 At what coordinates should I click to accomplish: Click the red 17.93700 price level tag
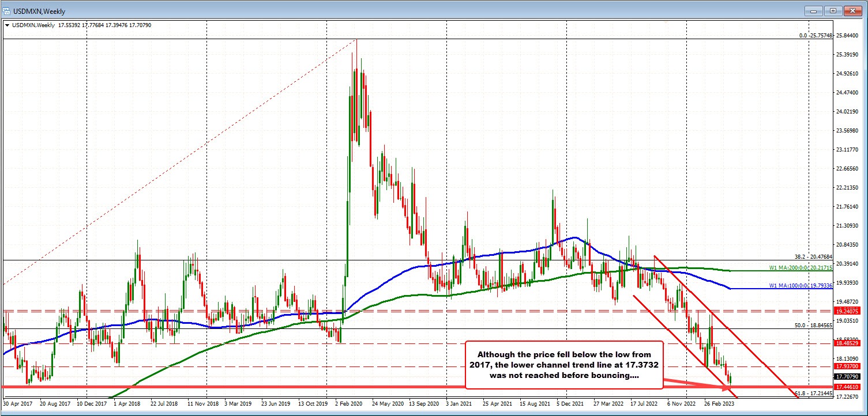(x=848, y=366)
